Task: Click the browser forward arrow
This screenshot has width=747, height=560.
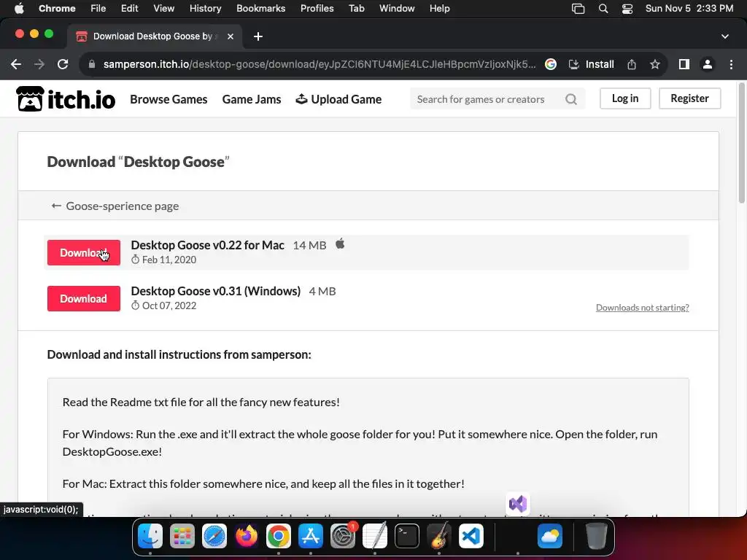Action: 39,64
